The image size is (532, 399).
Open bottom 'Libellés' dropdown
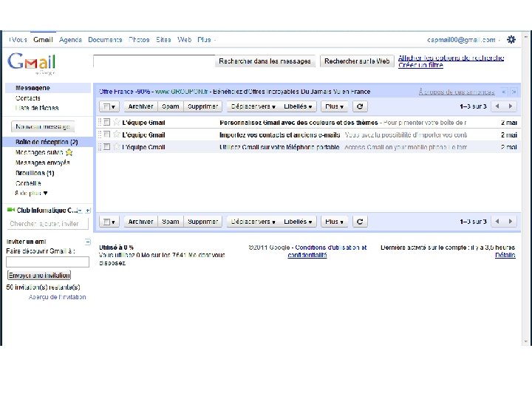click(298, 222)
